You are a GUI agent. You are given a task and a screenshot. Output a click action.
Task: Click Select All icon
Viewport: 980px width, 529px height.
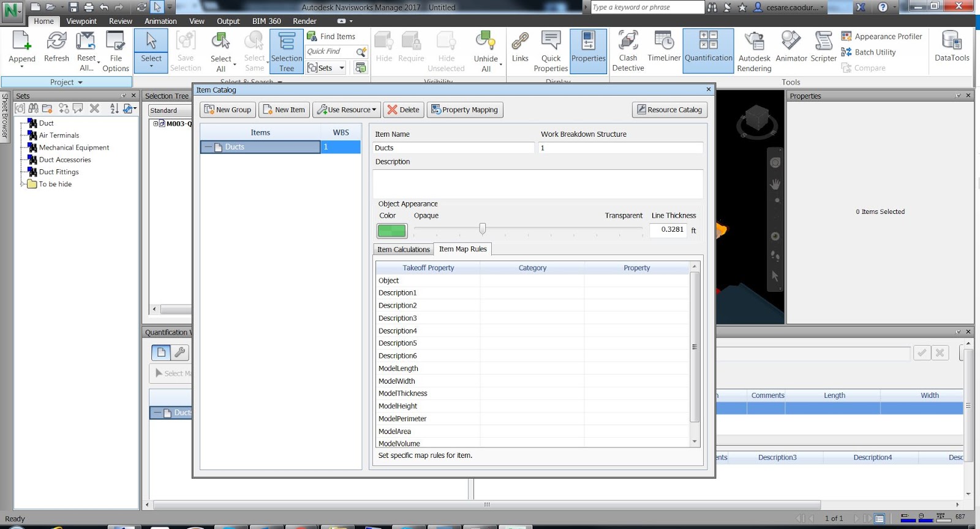(x=221, y=42)
